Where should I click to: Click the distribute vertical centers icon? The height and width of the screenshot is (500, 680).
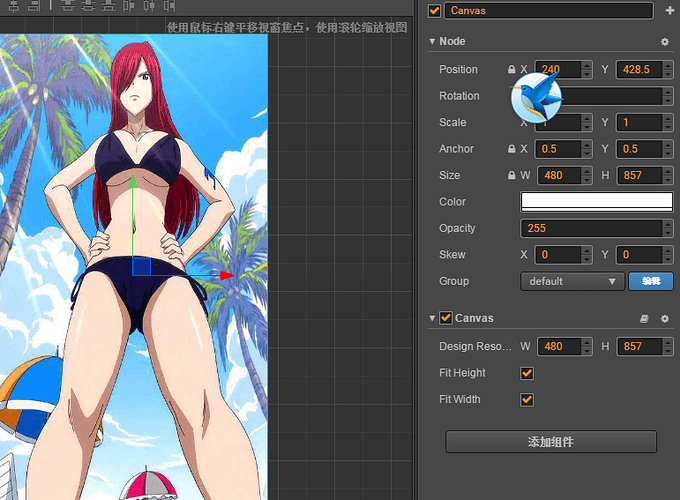pos(88,5)
